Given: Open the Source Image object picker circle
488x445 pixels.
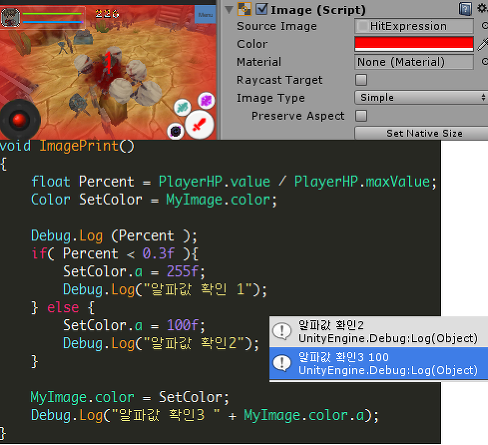Looking at the screenshot, I should [x=485, y=26].
